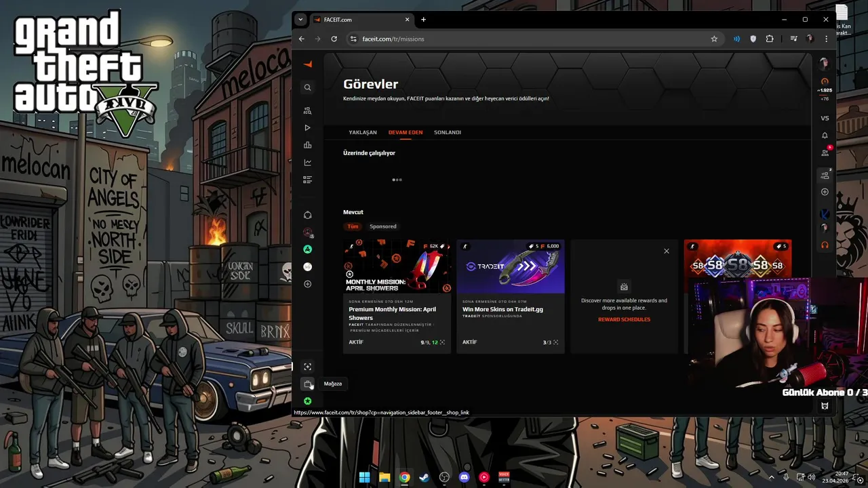This screenshot has width=868, height=488.
Task: Open the Tradeit.gg mission thumbnail
Action: click(x=511, y=266)
